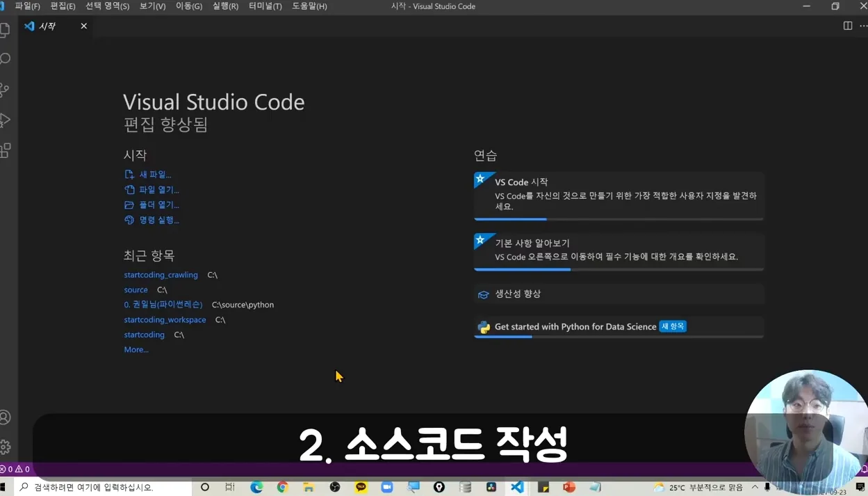
Task: Open the Search view in activity bar
Action: 5,59
